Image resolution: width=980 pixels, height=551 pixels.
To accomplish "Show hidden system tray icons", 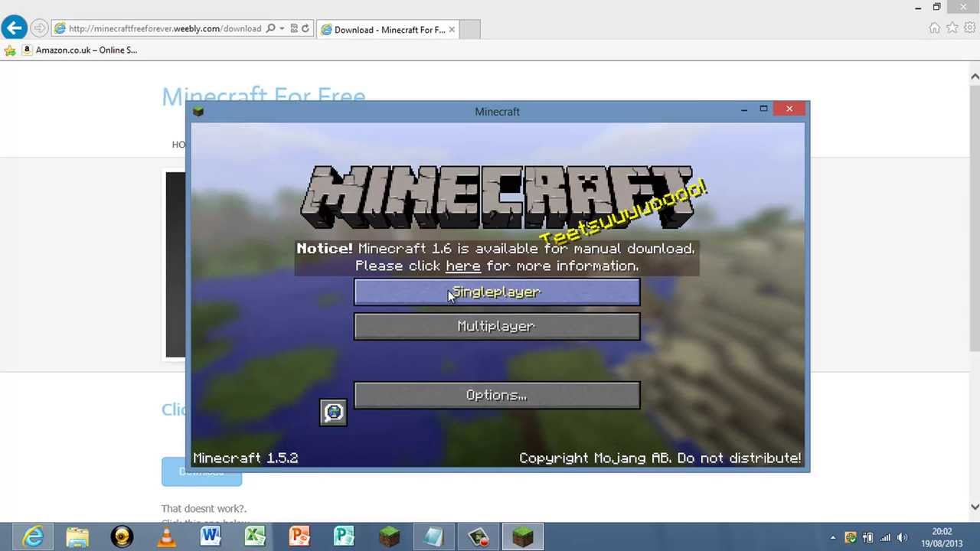I will point(833,537).
